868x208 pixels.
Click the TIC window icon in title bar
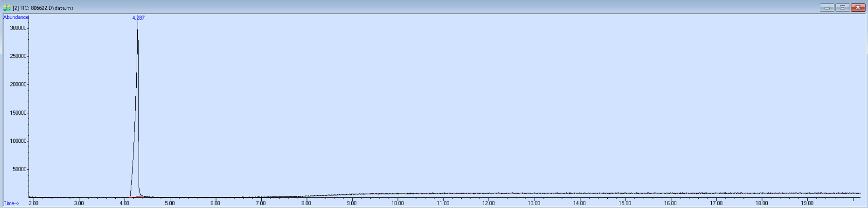click(7, 8)
